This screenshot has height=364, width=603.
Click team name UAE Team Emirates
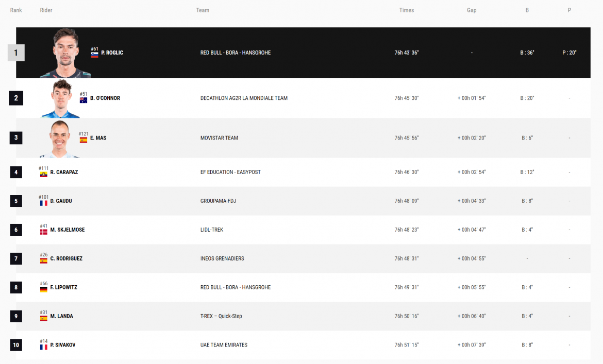pos(224,345)
